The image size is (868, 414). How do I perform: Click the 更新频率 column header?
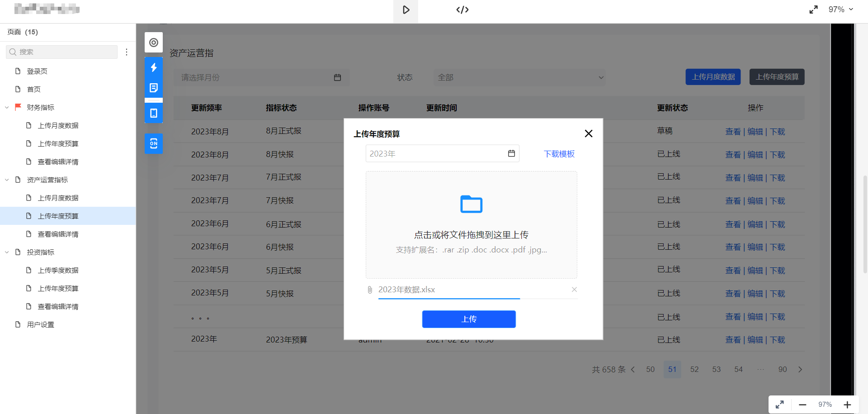click(206, 108)
